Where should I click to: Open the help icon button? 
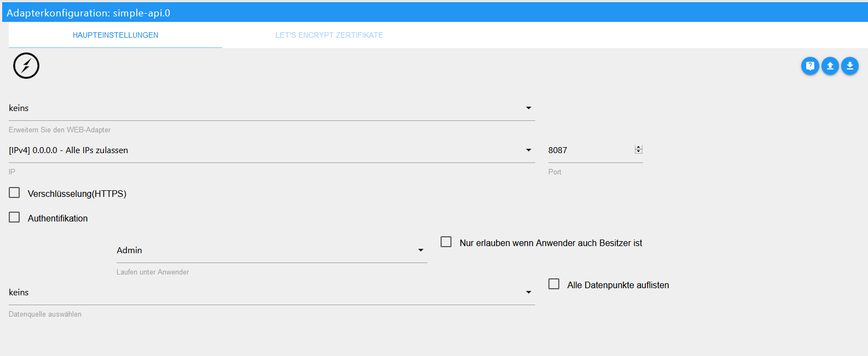(810, 66)
